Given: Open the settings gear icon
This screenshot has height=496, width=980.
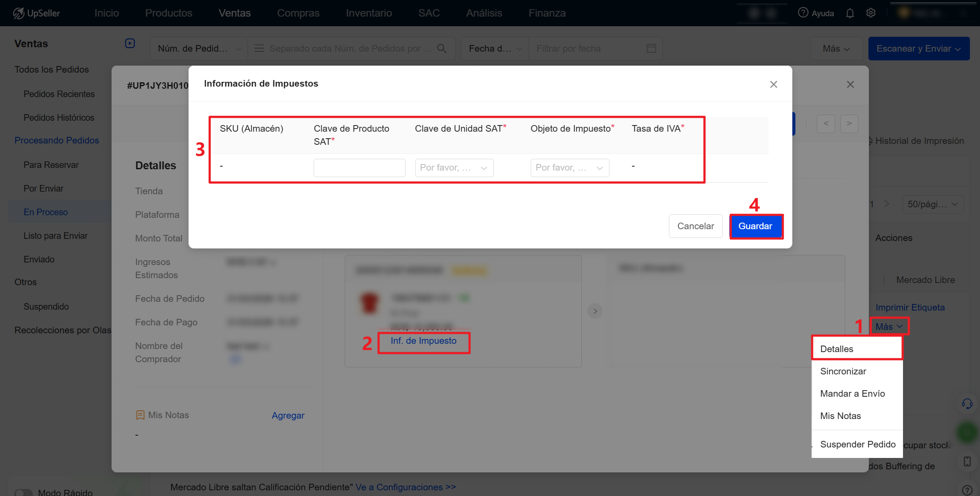Looking at the screenshot, I should pyautogui.click(x=871, y=13).
